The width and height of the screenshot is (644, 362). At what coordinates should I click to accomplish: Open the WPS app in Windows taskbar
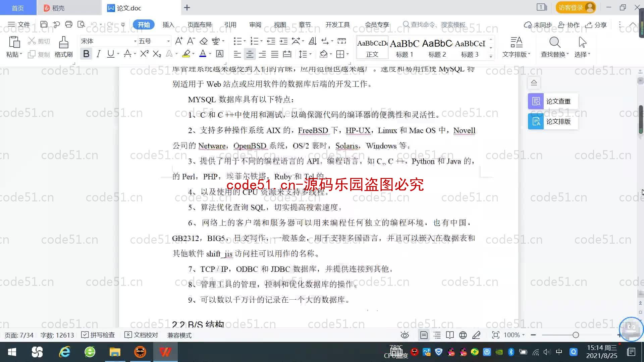[165, 352]
